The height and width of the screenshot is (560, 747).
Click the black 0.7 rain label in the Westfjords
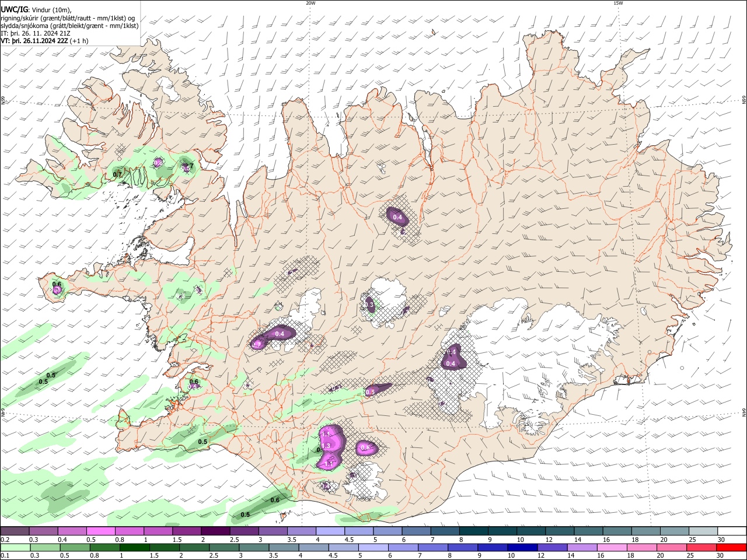click(x=117, y=174)
